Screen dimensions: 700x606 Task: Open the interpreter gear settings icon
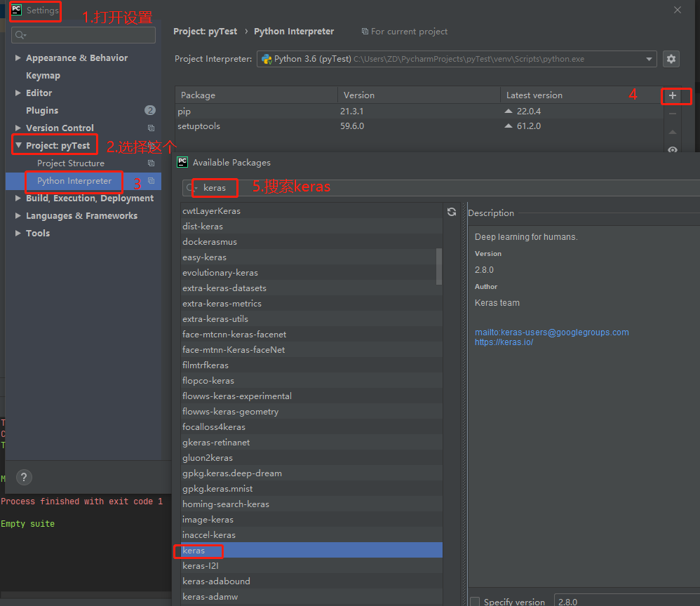click(671, 59)
